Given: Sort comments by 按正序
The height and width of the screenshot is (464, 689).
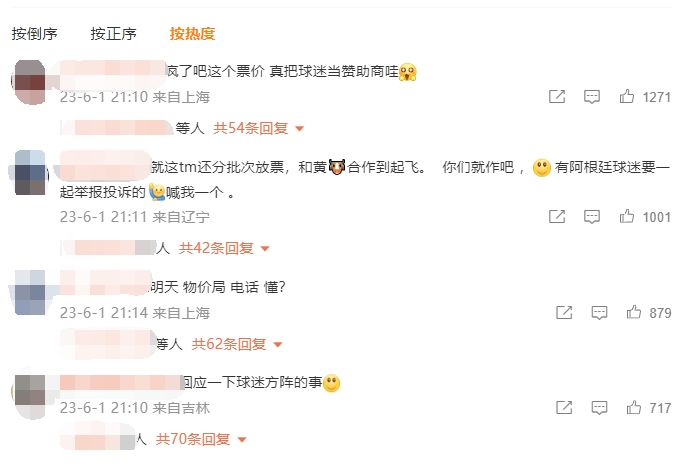Looking at the screenshot, I should click(113, 34).
